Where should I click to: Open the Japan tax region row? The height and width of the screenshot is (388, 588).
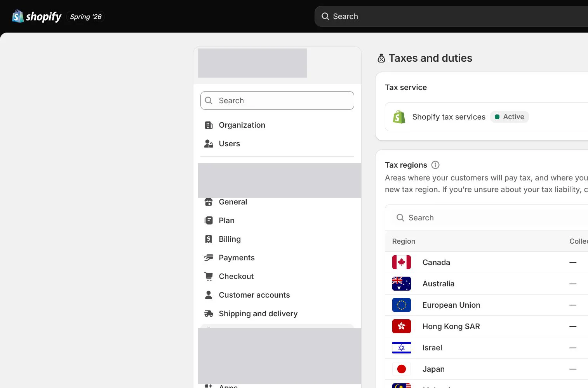pos(486,369)
